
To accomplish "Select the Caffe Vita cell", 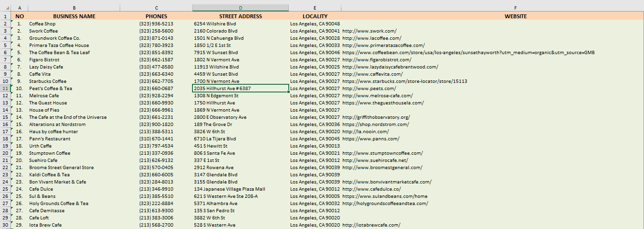I will [74, 74].
